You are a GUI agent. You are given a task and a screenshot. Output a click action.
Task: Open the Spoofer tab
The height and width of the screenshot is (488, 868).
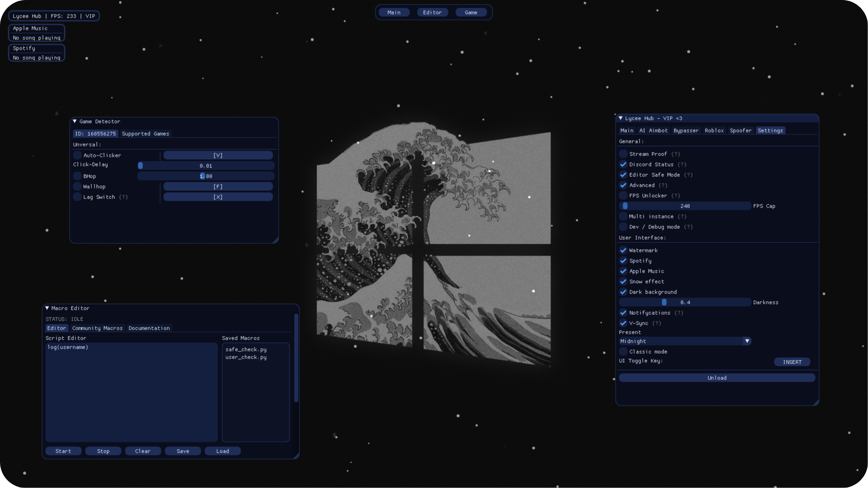[x=740, y=130]
